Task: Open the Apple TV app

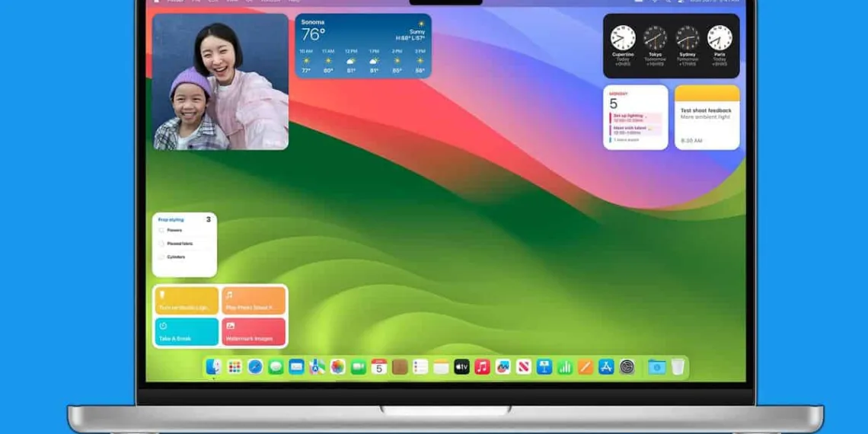Action: 461,367
